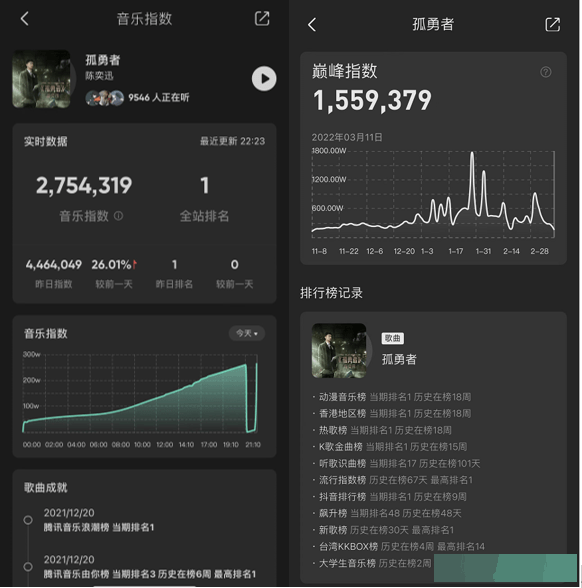Open the 抖音排行榜 chart record

coord(393,496)
